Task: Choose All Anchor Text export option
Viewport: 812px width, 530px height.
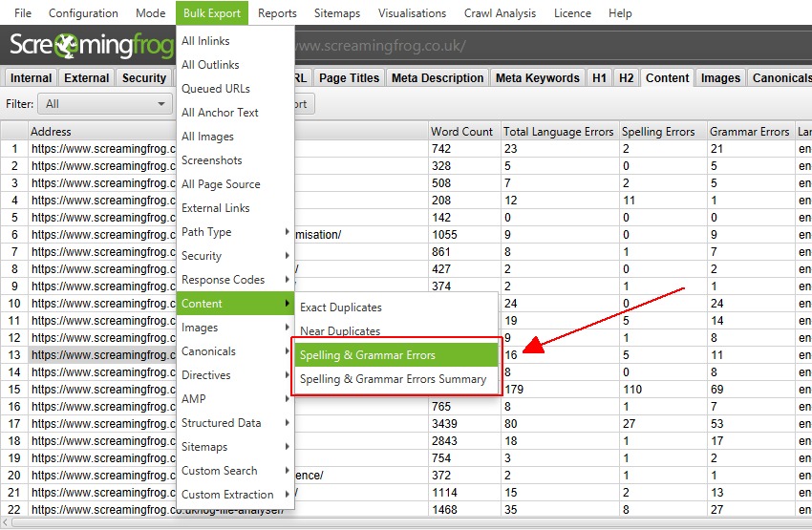Action: 220,113
